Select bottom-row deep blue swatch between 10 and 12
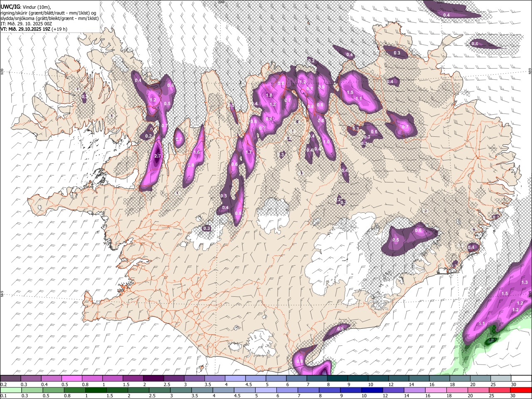Viewport: 532px width, 399px height. click(372, 390)
